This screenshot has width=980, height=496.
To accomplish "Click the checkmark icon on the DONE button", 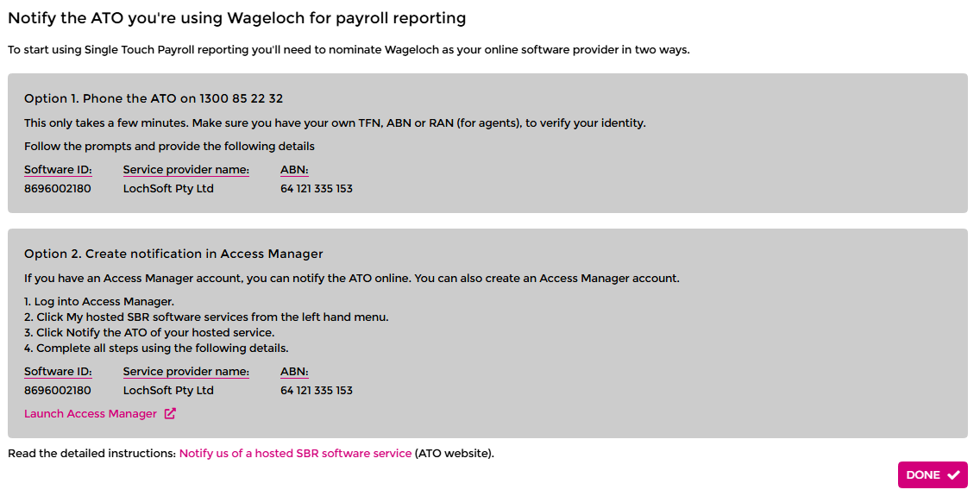I will [953, 475].
